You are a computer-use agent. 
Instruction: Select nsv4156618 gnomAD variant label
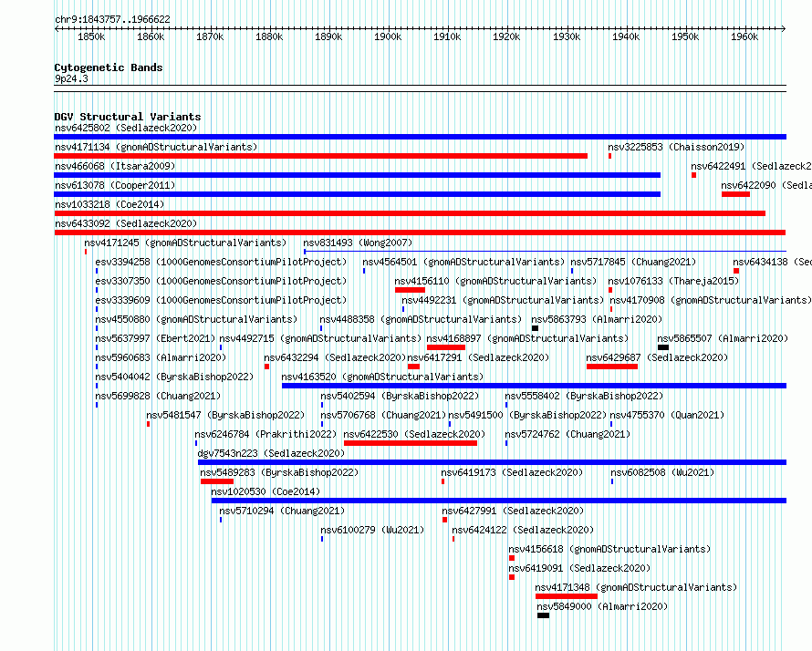click(609, 549)
